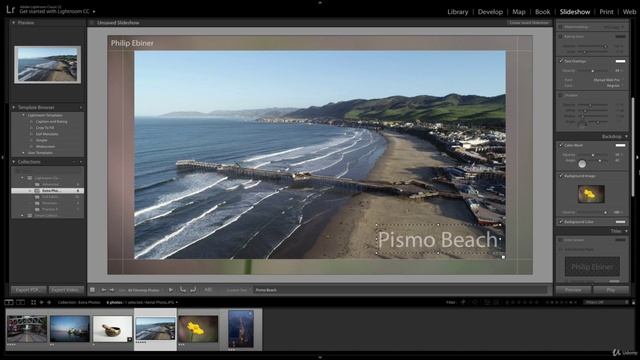Select the Caption and Rating template
Viewport: 640px width, 360px height.
click(x=51, y=122)
